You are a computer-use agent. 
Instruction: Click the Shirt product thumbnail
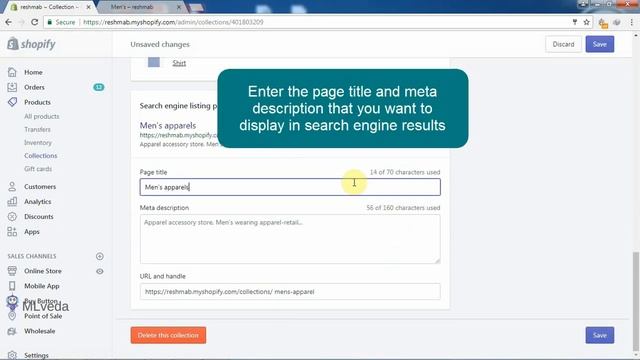(154, 62)
